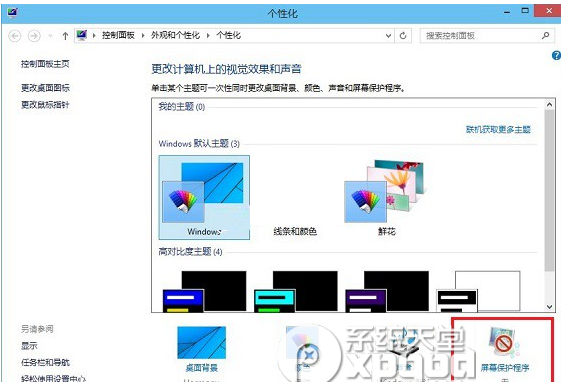Open 联机获取更多主题 link
Image resolution: width=563 pixels, height=382 pixels.
pos(498,129)
